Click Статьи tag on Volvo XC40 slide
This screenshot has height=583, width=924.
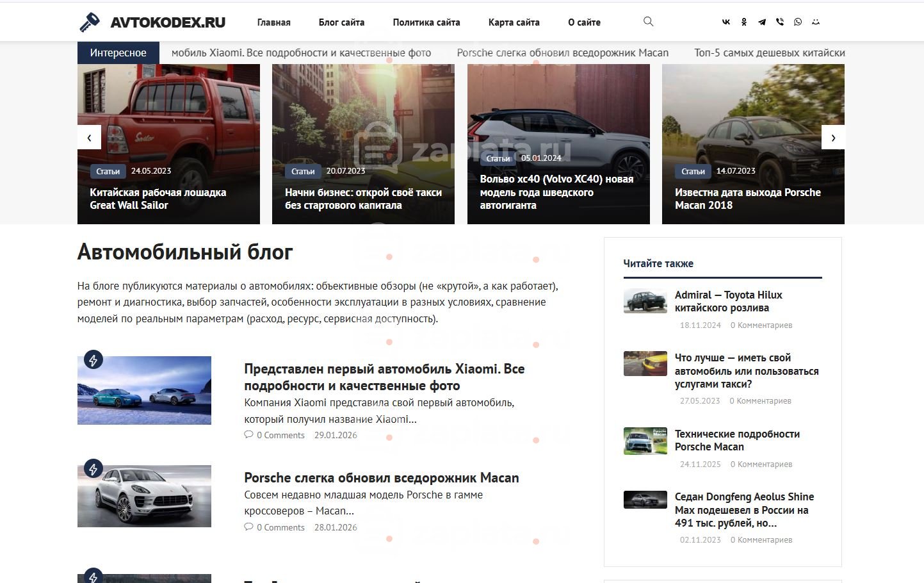pos(498,158)
